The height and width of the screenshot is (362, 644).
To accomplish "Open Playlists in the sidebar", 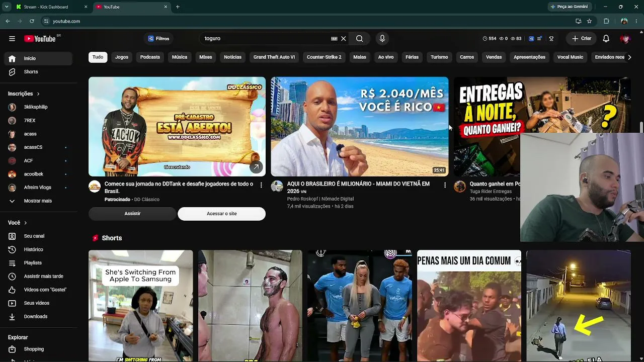I will pos(38,263).
